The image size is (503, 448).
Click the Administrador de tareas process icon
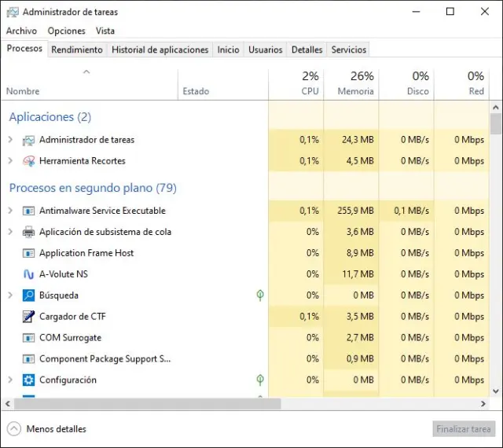(x=29, y=140)
